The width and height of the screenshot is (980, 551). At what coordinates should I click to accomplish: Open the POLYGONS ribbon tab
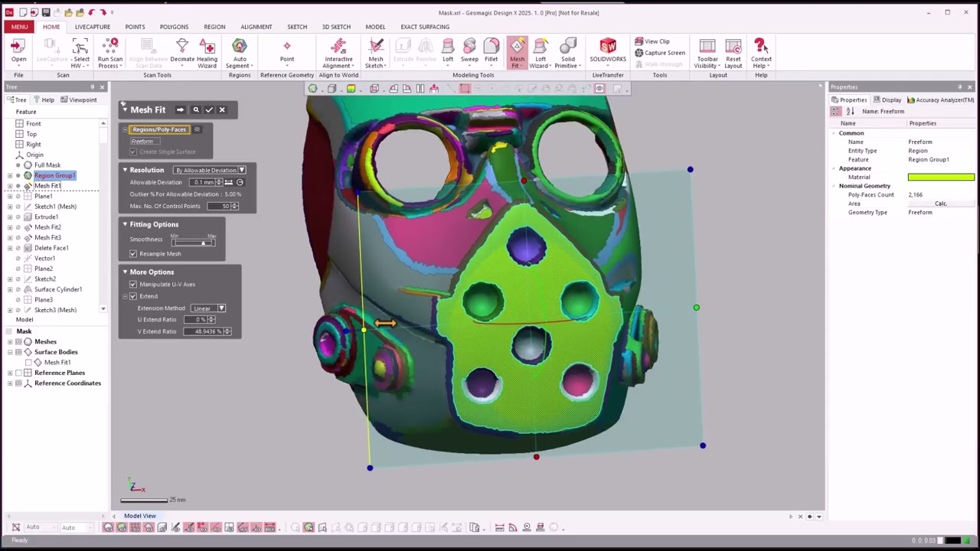174,27
